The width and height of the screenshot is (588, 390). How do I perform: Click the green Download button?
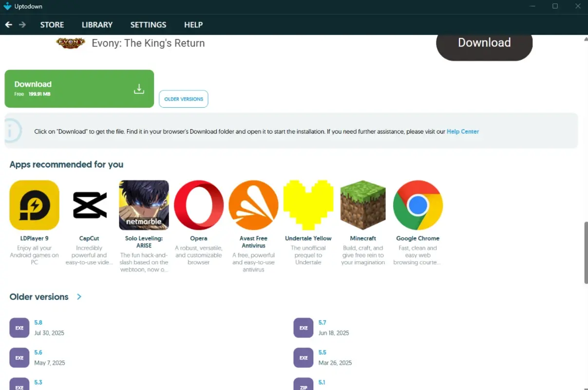click(79, 88)
